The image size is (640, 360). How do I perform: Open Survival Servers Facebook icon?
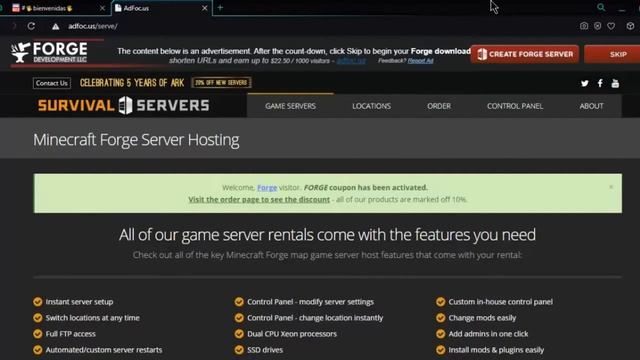(x=600, y=83)
